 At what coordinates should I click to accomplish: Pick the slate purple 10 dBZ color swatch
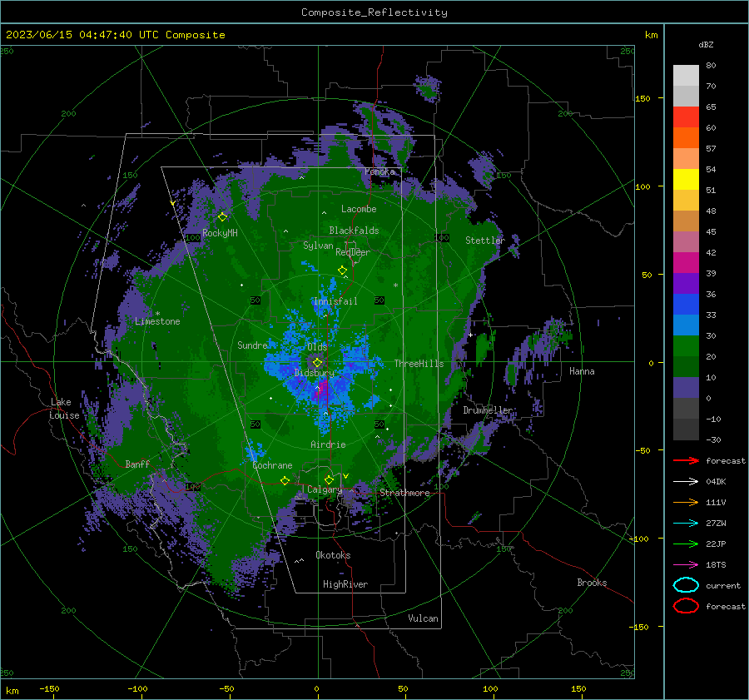pyautogui.click(x=686, y=387)
